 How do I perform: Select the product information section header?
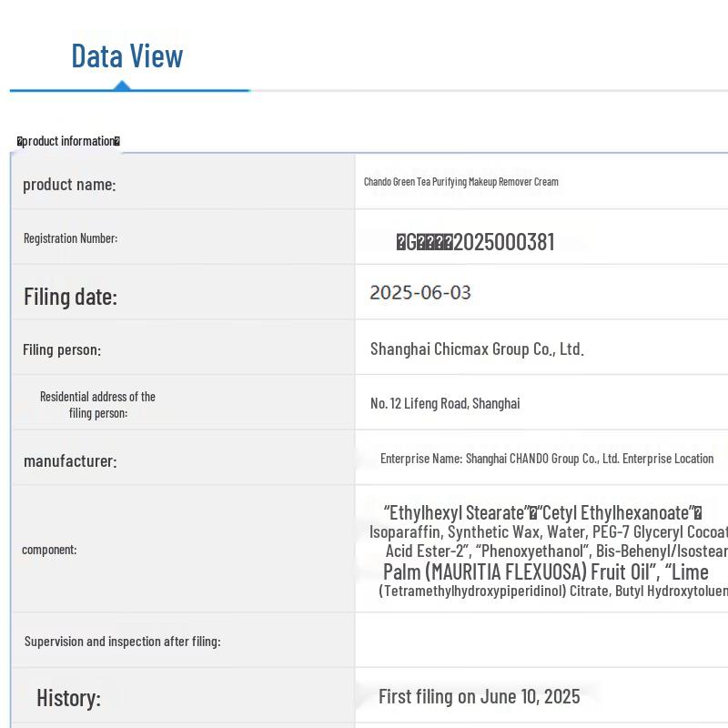pyautogui.click(x=68, y=141)
